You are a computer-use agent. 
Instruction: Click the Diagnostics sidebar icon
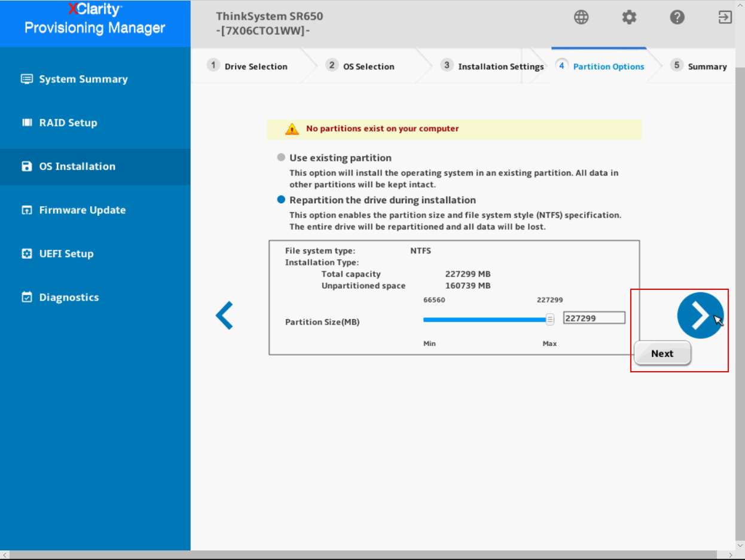click(26, 297)
